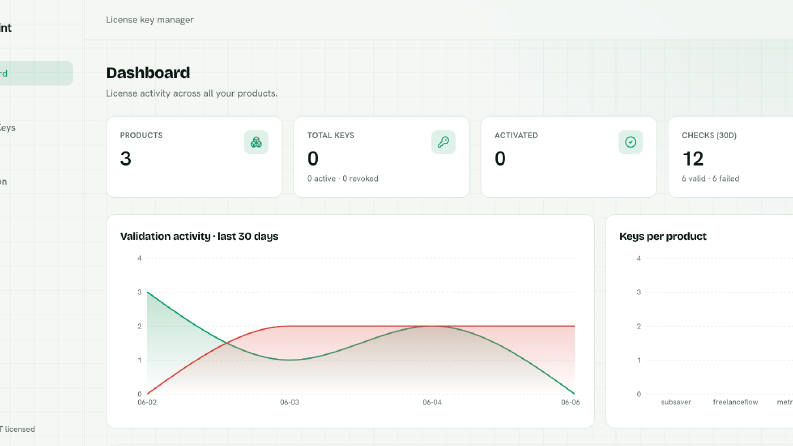Screen dimensions: 793x446
Task: Click the CHECKS (30D) label
Action: tap(709, 135)
